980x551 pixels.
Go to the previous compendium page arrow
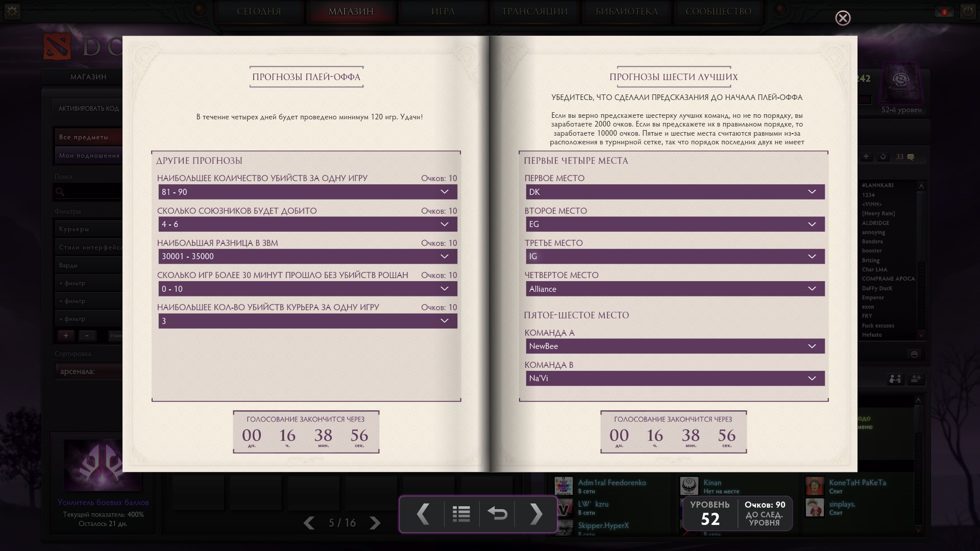[x=423, y=514]
